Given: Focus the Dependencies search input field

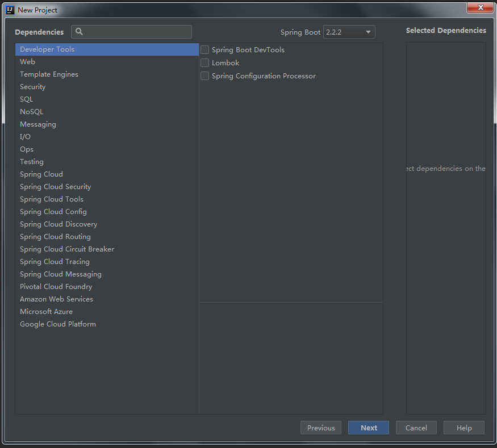Looking at the screenshot, I should pos(132,32).
